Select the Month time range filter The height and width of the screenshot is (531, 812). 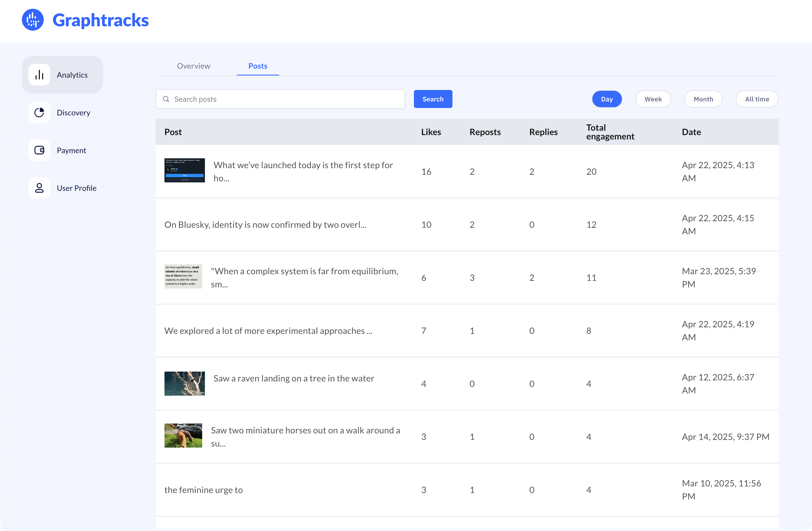(703, 99)
